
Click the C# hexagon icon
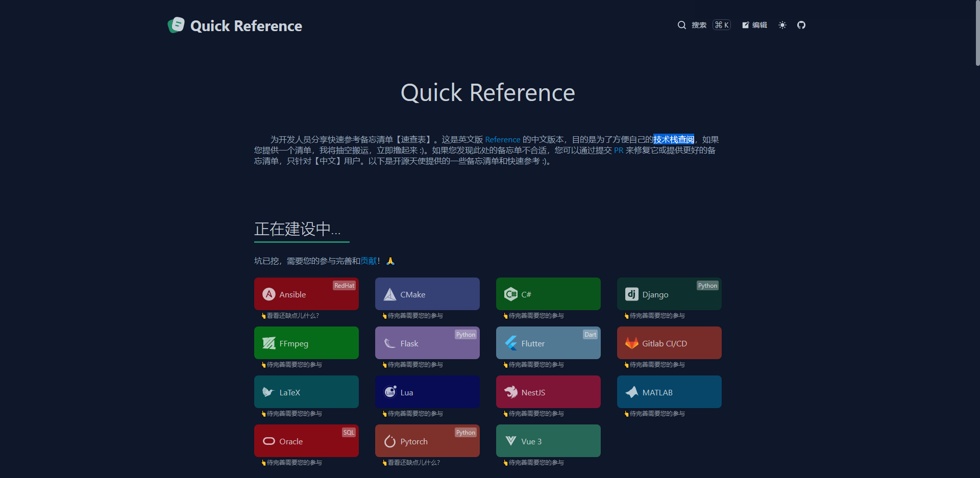tap(511, 294)
